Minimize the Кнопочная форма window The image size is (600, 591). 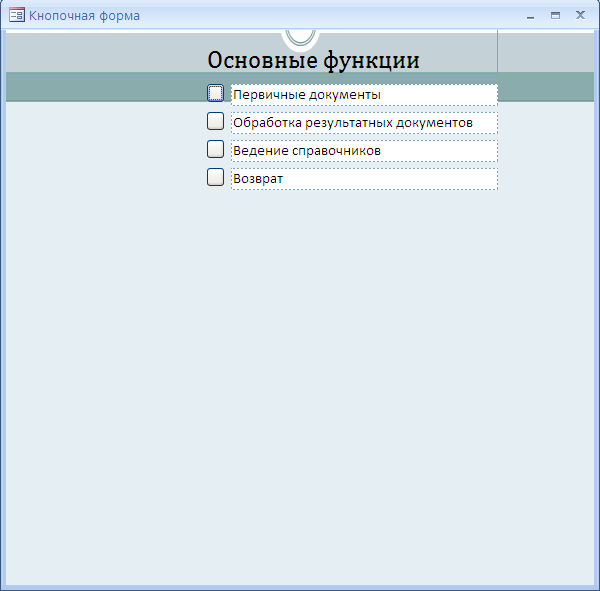tap(530, 16)
